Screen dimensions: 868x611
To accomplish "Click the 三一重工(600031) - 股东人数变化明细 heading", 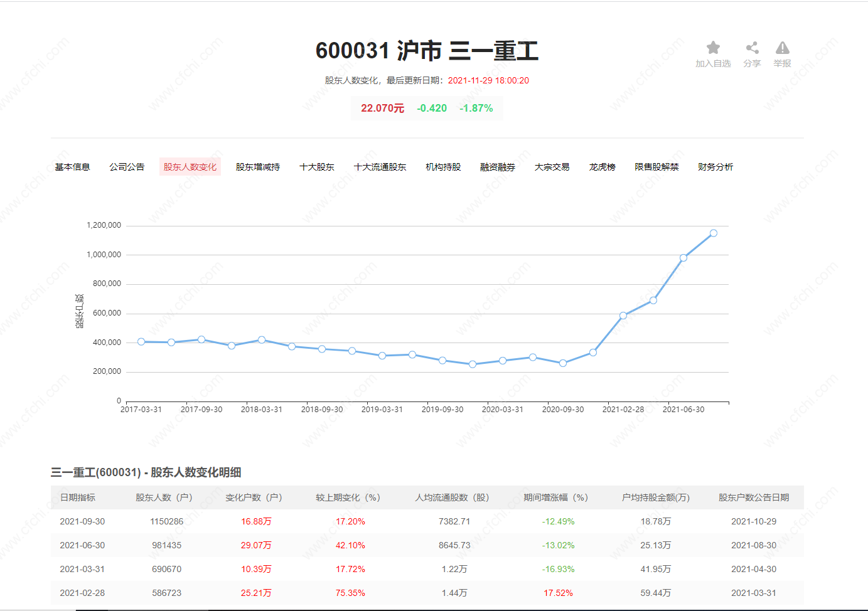I will (146, 472).
